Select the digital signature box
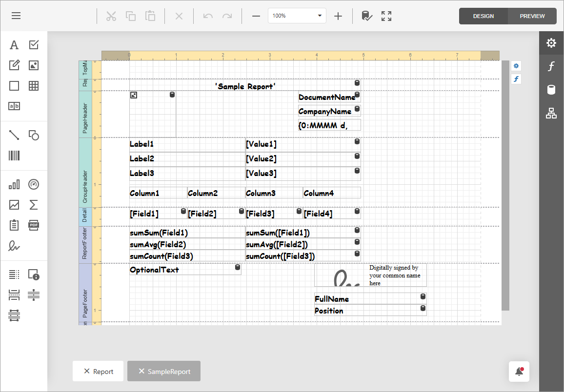 click(370, 275)
